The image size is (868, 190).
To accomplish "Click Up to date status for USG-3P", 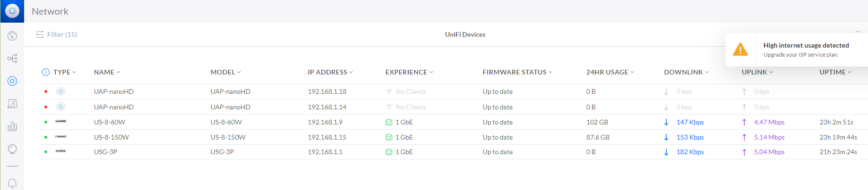I will pyautogui.click(x=498, y=152).
